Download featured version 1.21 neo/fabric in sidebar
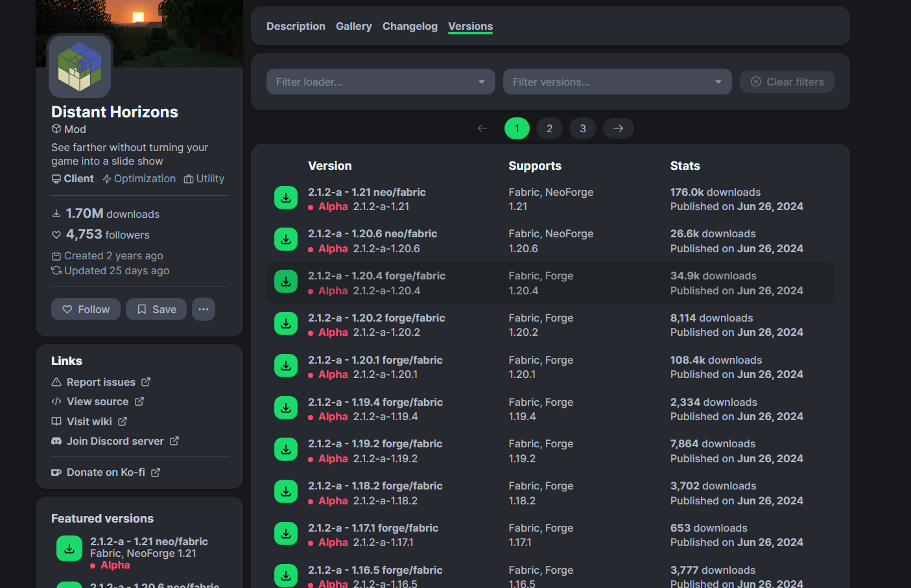Screen dimensions: 911x588 click(x=69, y=548)
